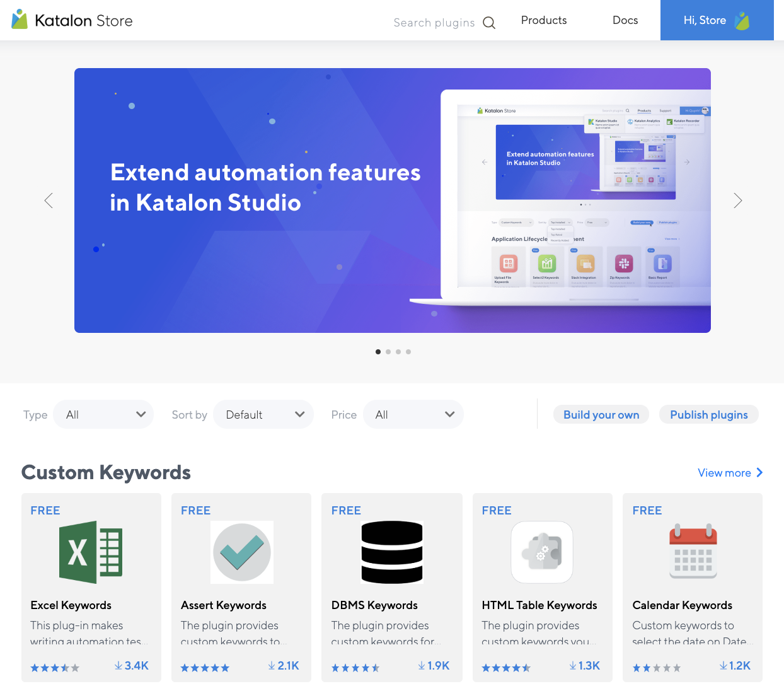Click the 1.2K download count icon

point(723,666)
